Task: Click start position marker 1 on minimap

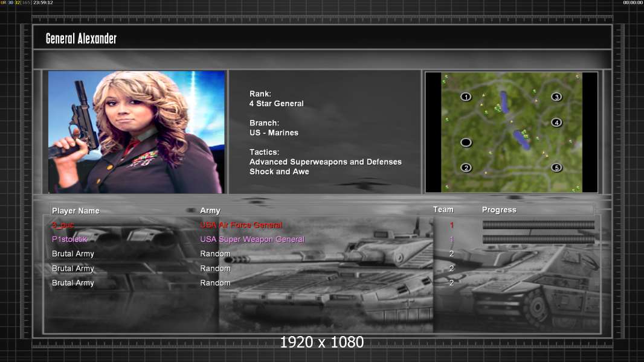Action: click(x=466, y=97)
